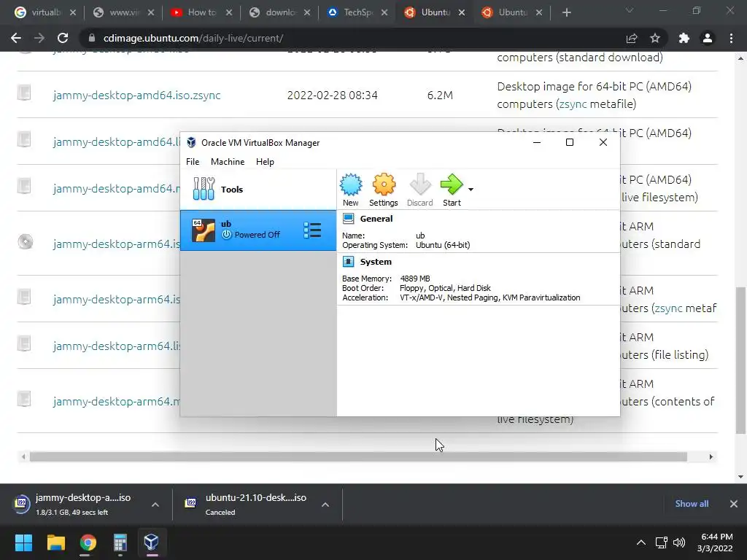
Task: Open Chrome profile avatar icon
Action: point(708,38)
